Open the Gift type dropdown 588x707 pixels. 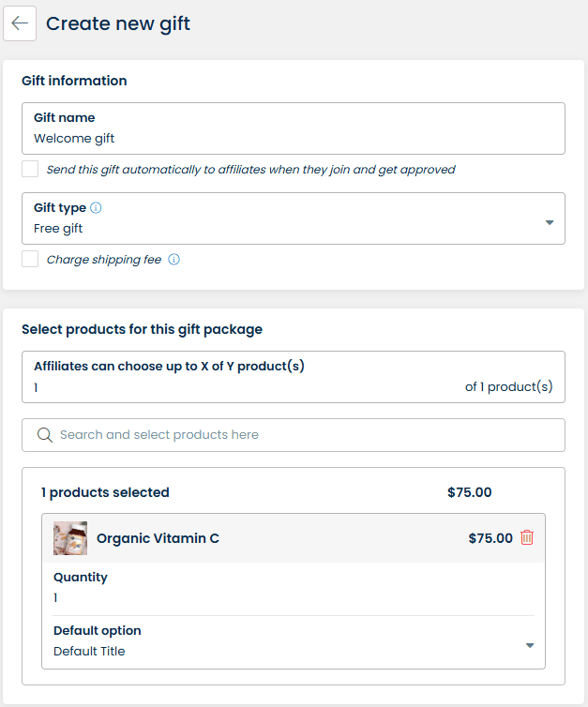(293, 218)
